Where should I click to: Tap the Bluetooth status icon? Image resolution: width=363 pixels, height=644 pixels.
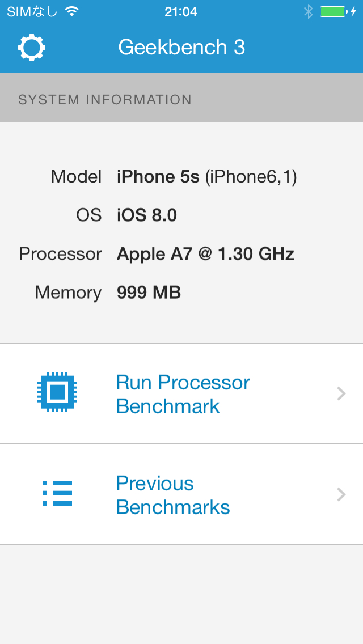pos(308,11)
